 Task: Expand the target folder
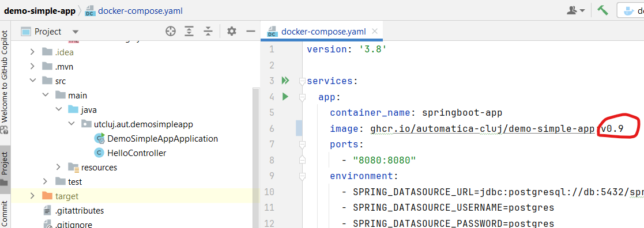click(32, 196)
